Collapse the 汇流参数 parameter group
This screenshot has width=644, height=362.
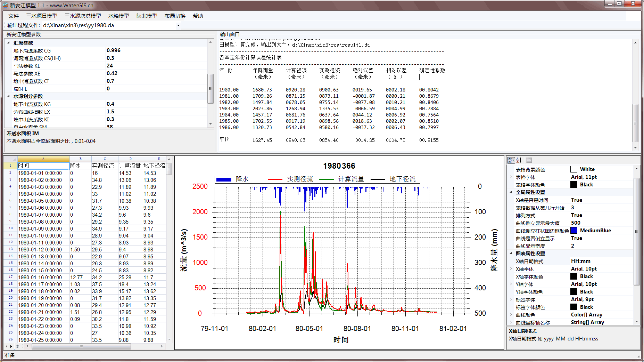(9, 43)
